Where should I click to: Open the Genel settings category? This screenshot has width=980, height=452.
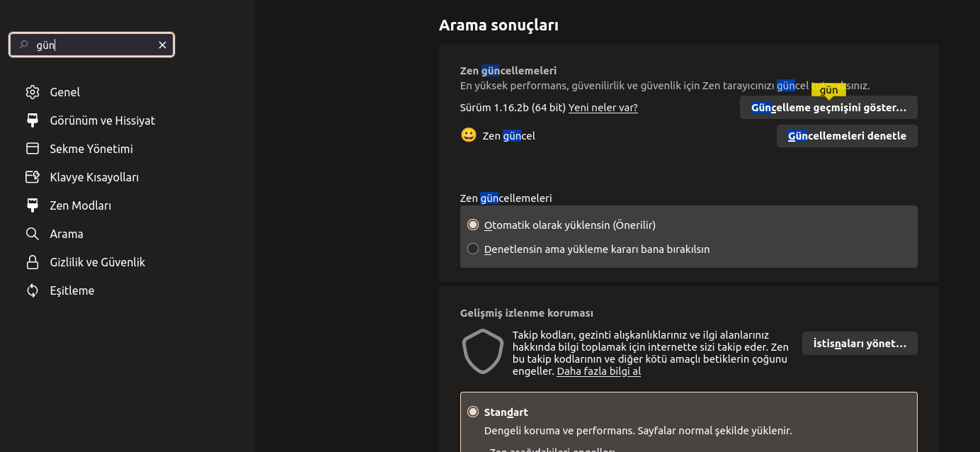[64, 92]
